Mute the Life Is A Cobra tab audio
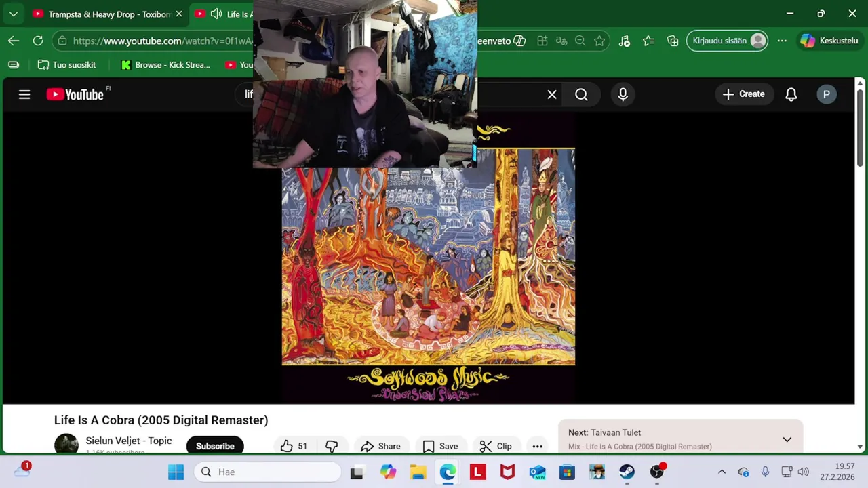The height and width of the screenshot is (488, 868). point(216,14)
